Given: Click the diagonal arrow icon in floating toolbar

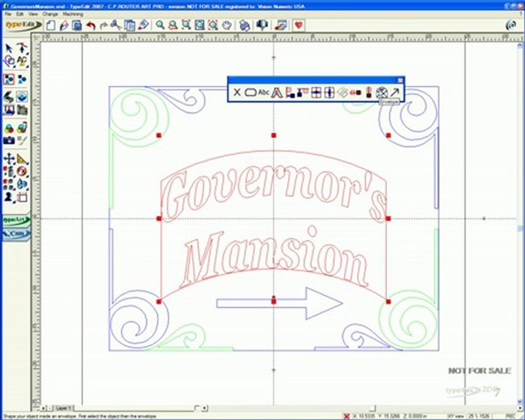Looking at the screenshot, I should tap(395, 92).
